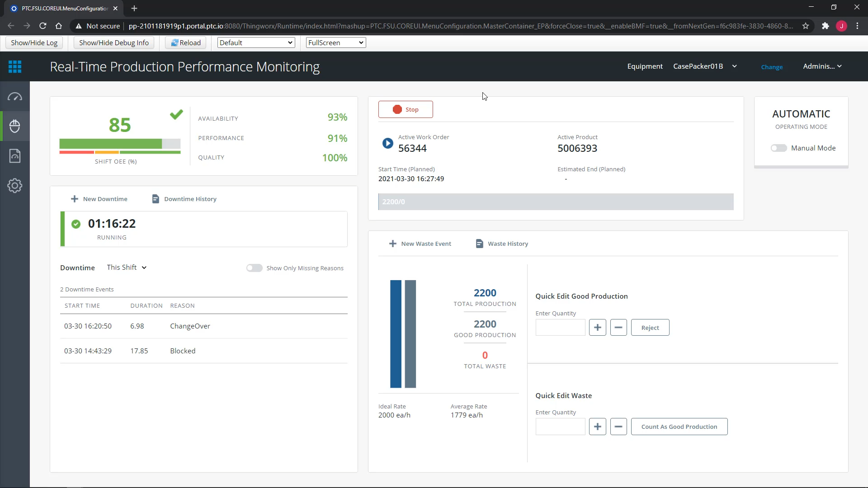Click the Good Production quantity input field
Screen dimensions: 868x488
(x=560, y=328)
